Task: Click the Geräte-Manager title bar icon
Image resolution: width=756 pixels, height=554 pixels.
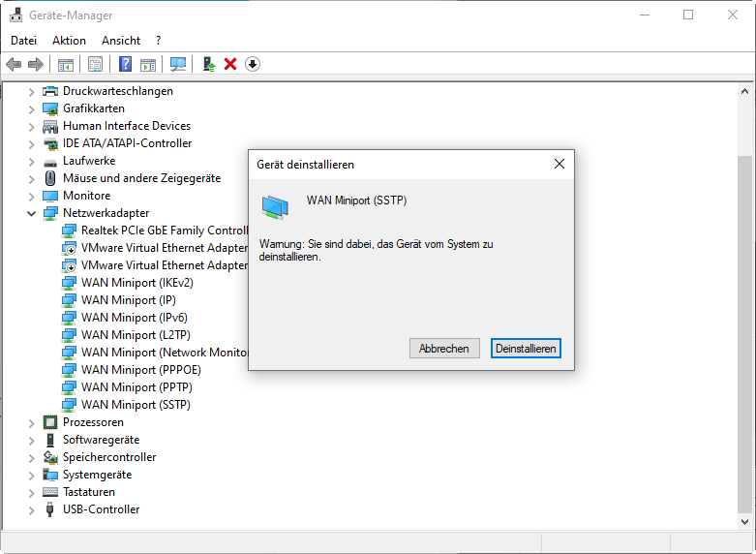Action: coord(15,15)
